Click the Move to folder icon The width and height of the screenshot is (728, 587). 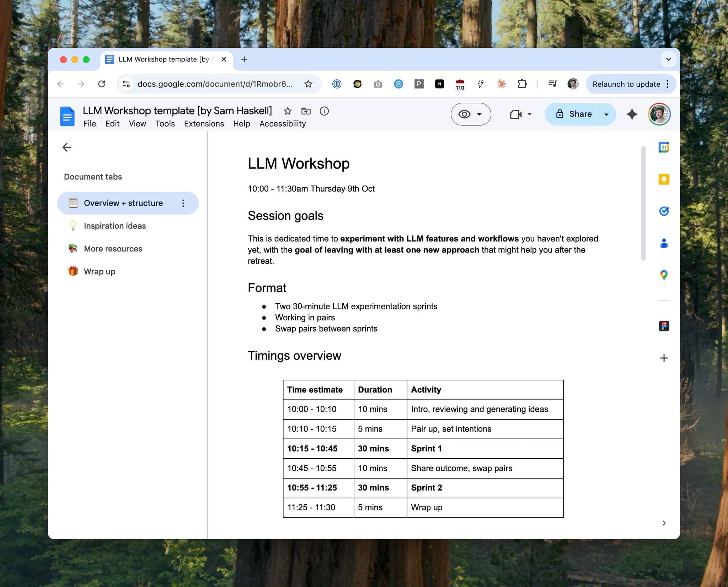(x=306, y=111)
